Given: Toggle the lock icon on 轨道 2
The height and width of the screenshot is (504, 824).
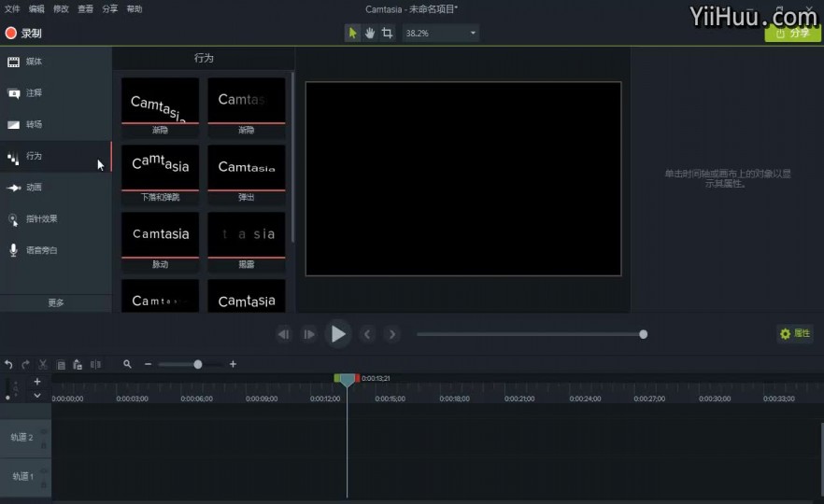Looking at the screenshot, I should coord(44,444).
